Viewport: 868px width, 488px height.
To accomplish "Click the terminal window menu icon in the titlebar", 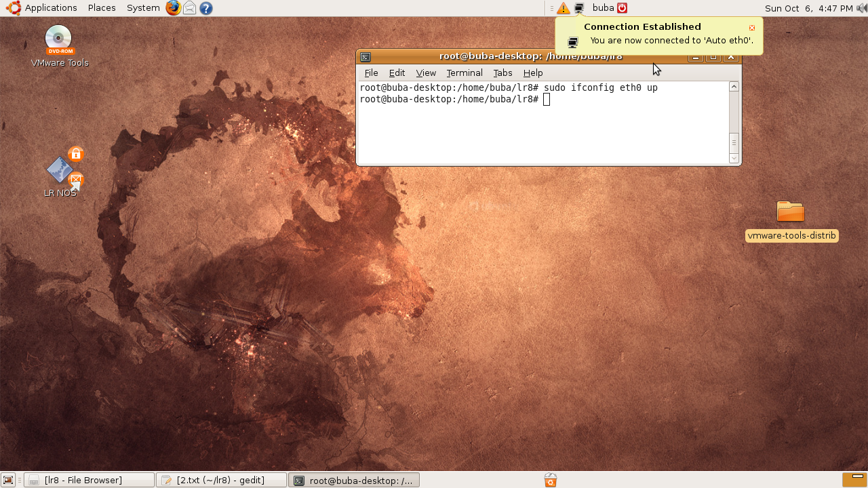I will click(366, 57).
